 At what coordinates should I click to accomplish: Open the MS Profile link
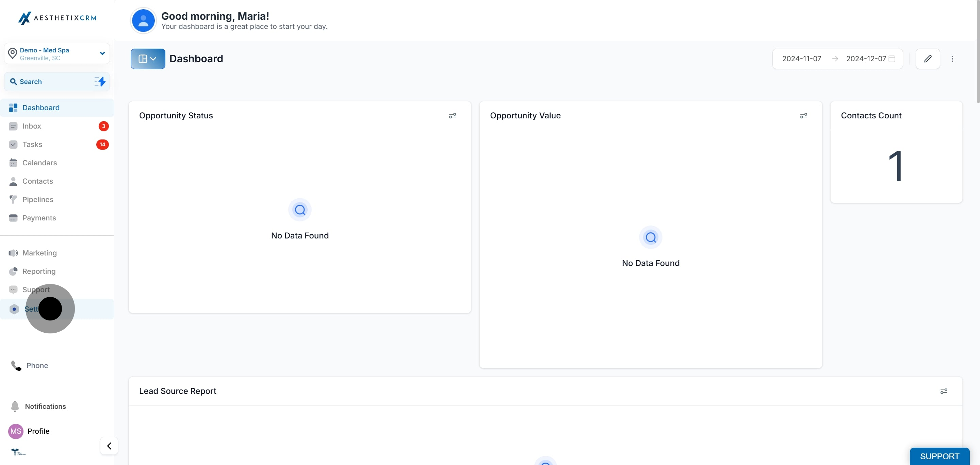pyautogui.click(x=38, y=431)
